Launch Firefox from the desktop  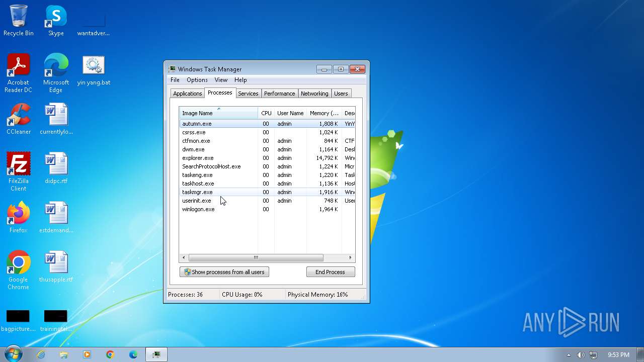click(19, 217)
